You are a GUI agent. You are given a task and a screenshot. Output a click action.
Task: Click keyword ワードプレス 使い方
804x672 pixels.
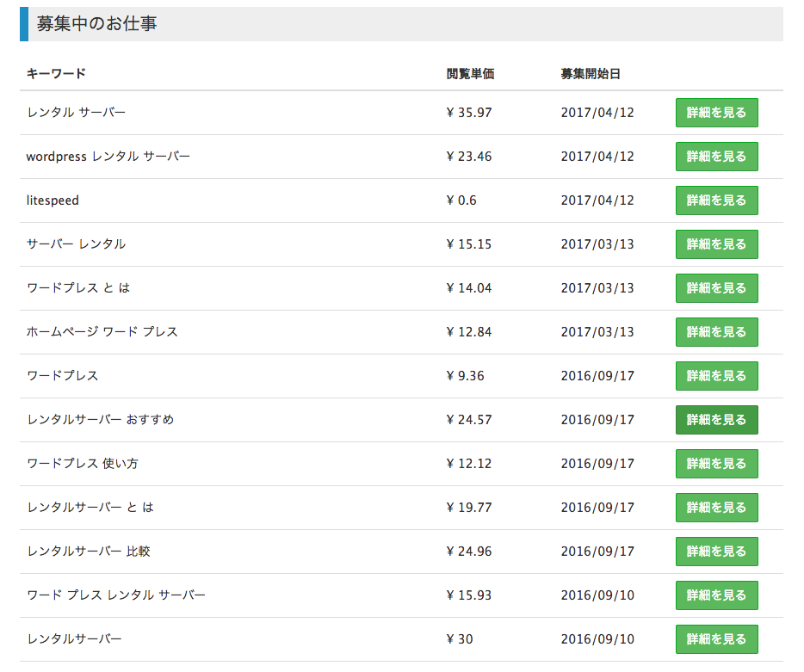click(83, 464)
